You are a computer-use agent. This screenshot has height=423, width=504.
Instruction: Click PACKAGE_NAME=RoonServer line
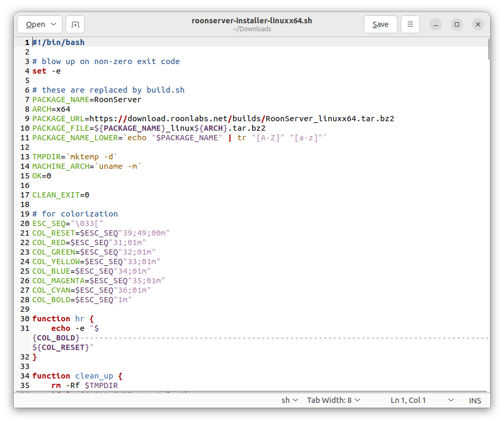(x=87, y=100)
